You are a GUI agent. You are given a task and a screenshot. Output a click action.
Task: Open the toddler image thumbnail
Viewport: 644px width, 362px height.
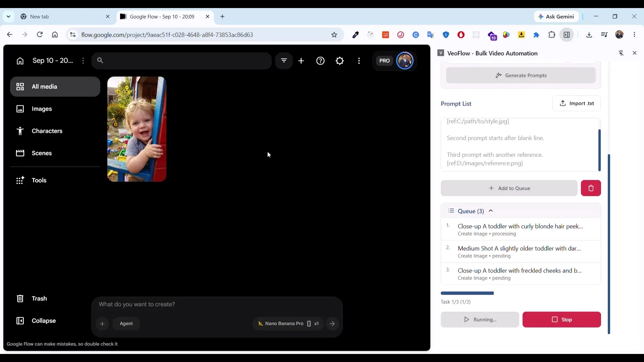point(137,129)
